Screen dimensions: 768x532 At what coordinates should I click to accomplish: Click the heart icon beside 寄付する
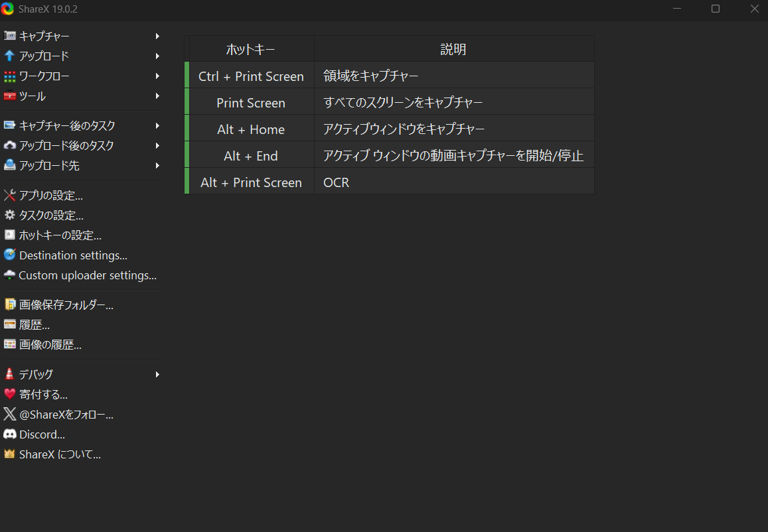(9, 395)
